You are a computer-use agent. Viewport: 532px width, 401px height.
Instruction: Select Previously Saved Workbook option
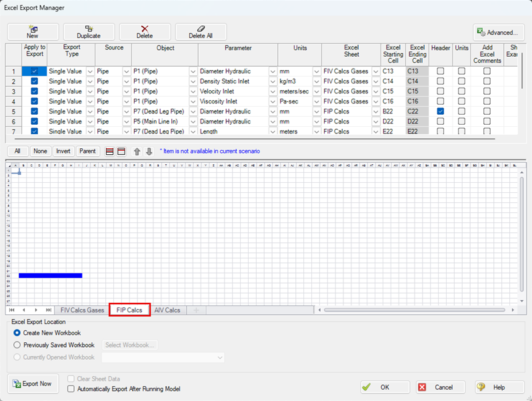(17, 345)
